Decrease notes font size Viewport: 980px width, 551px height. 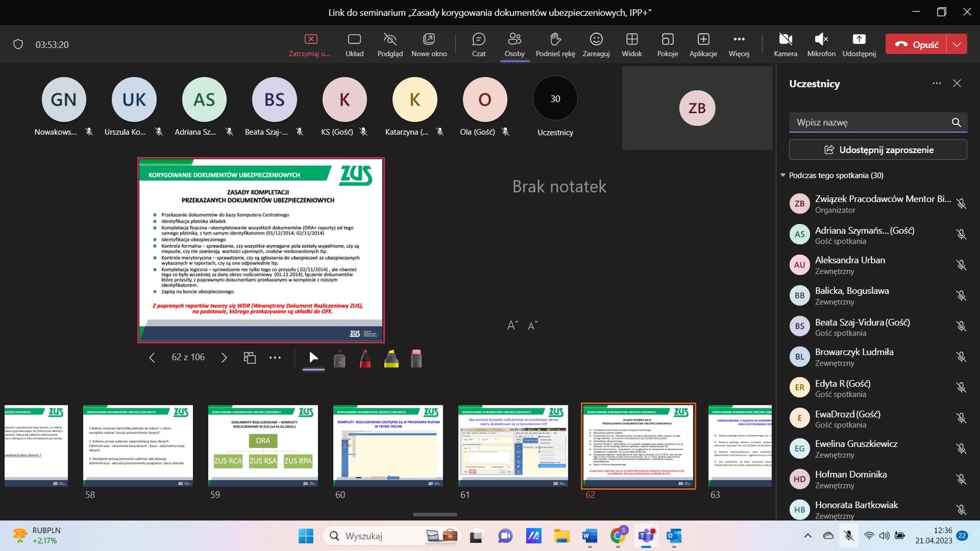point(532,326)
